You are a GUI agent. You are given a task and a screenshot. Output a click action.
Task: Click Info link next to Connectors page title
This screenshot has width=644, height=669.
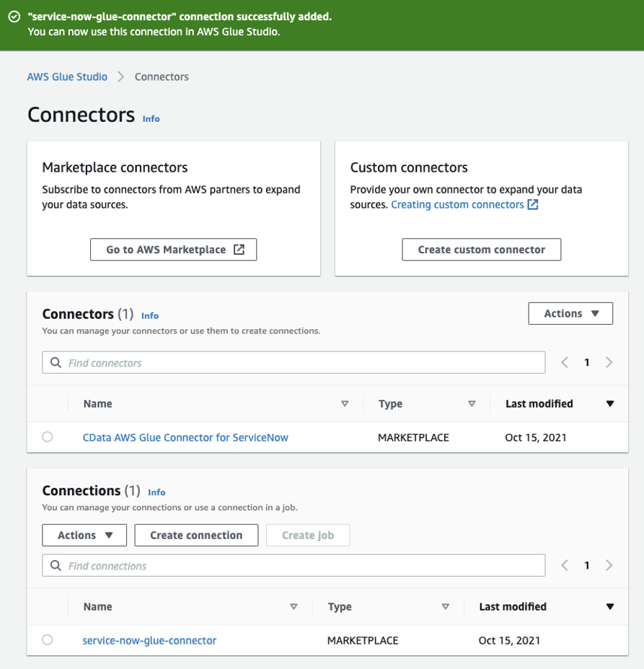(x=151, y=118)
